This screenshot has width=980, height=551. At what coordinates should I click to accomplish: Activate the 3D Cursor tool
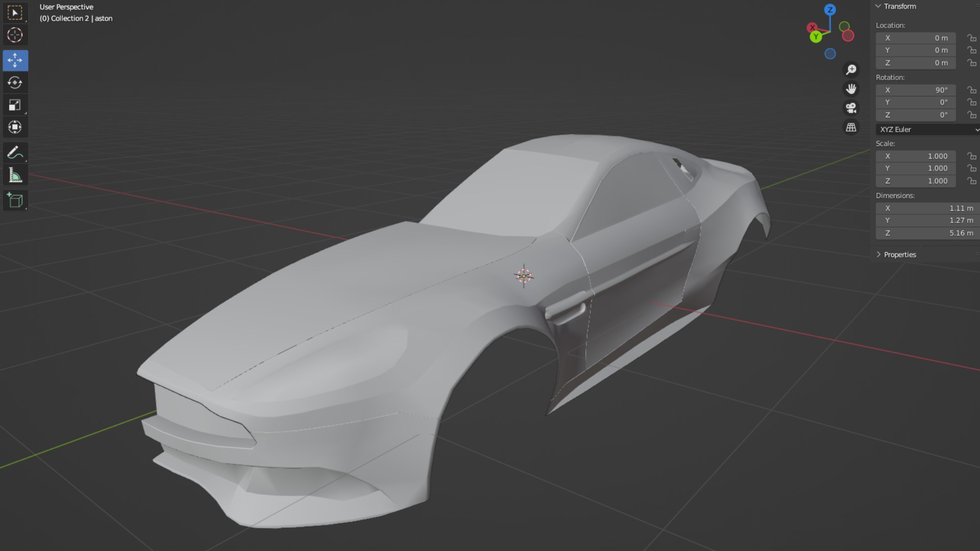click(15, 35)
